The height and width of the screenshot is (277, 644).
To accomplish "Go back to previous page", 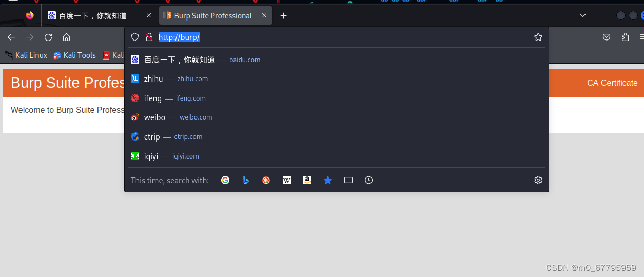I will point(11,37).
